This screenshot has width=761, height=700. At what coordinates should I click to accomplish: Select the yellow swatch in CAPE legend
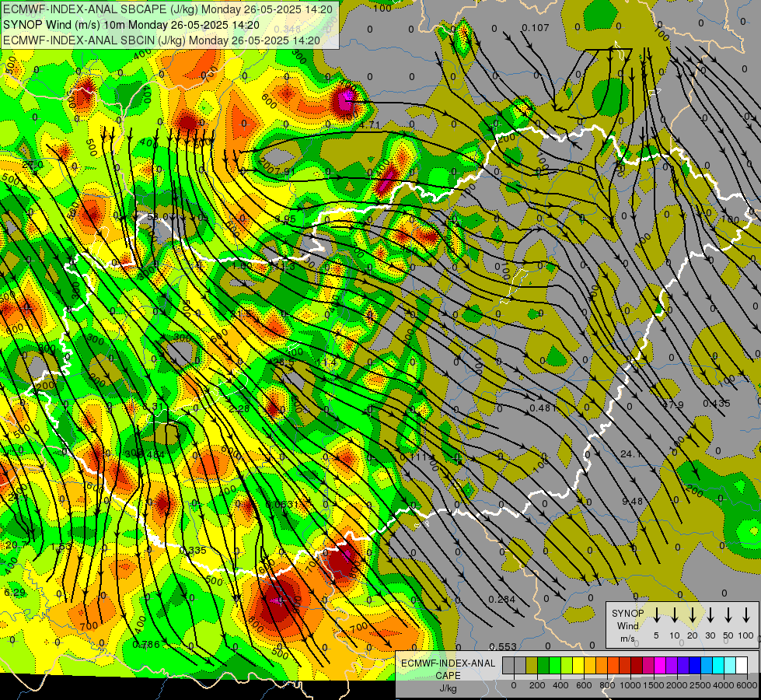pos(578,666)
